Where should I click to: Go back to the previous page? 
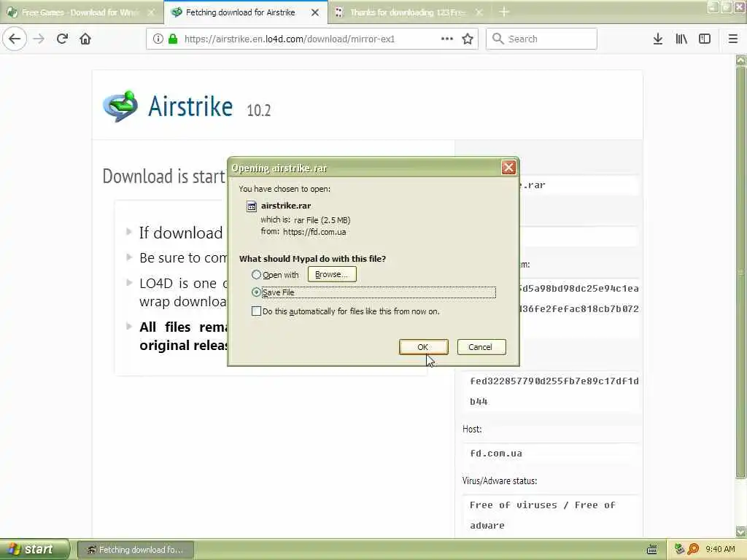coord(15,39)
